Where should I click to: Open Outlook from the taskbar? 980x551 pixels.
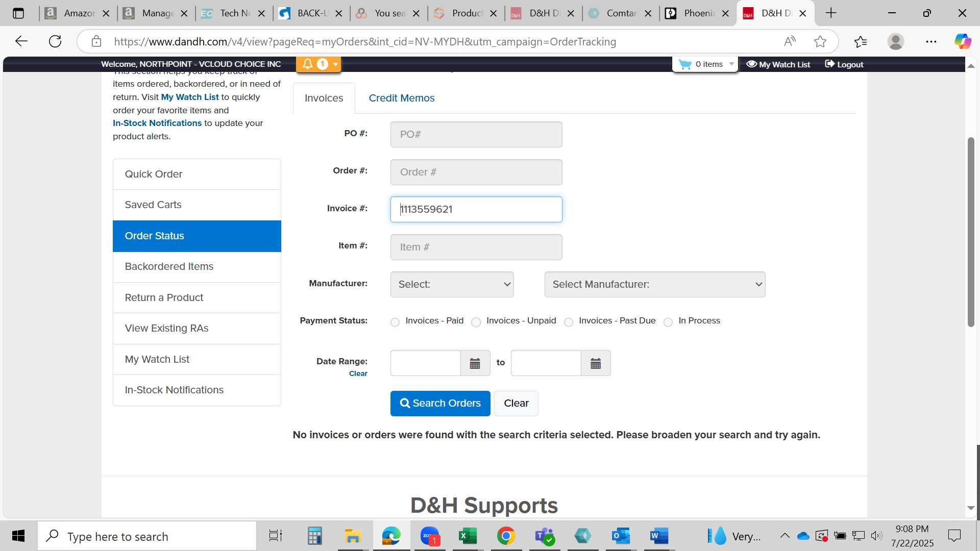[621, 536]
